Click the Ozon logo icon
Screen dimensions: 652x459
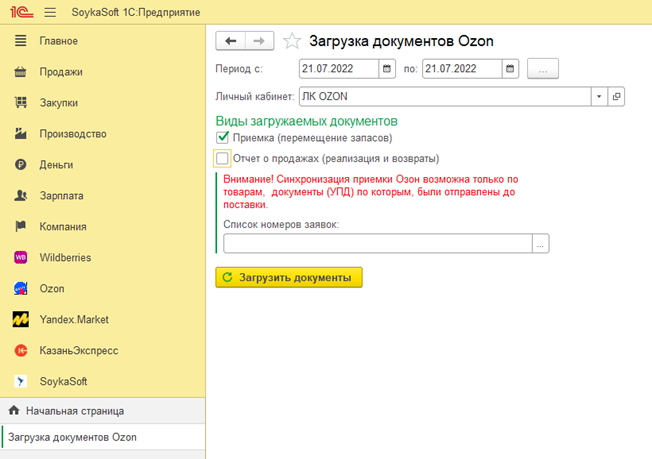pyautogui.click(x=20, y=288)
